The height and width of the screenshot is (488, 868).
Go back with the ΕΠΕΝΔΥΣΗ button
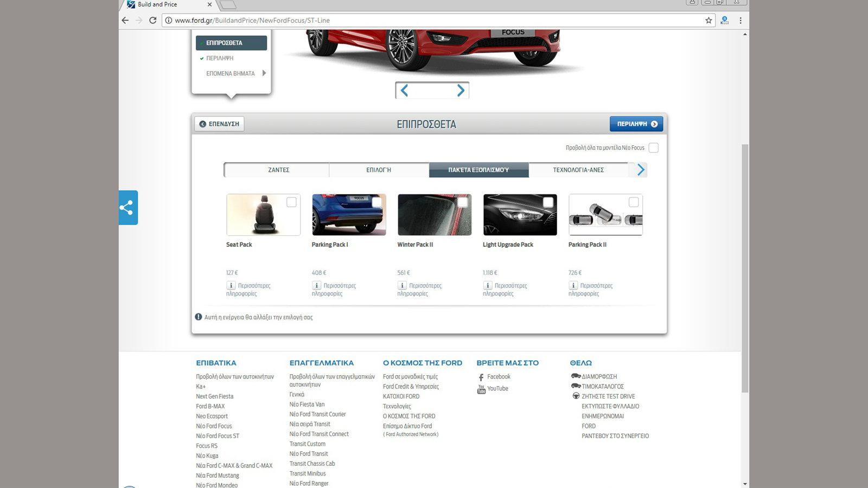coord(220,124)
